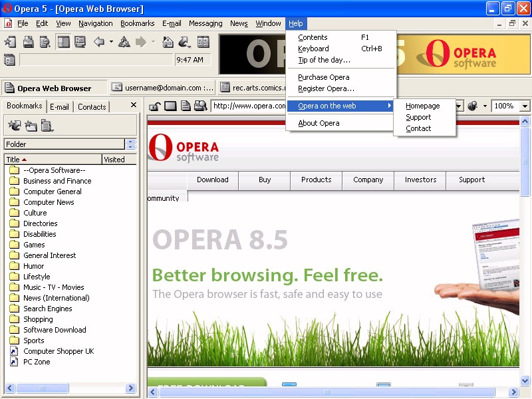Switch to the Contacts hotlist tab
This screenshot has width=532, height=399.
(92, 107)
